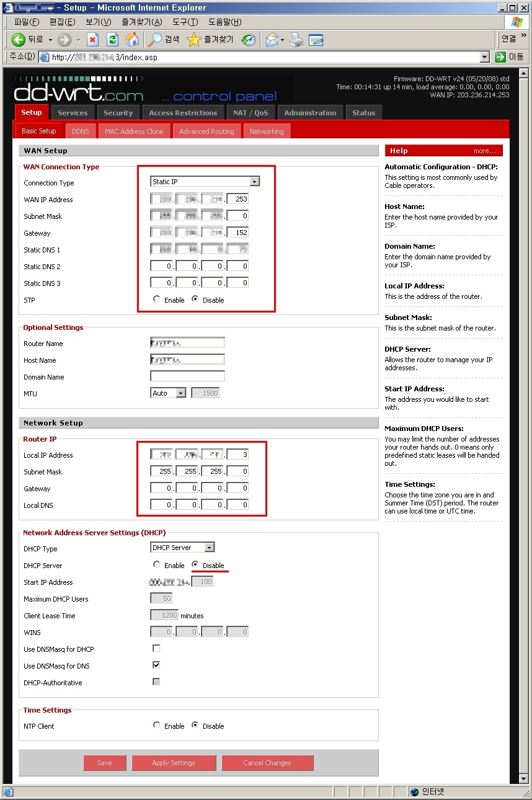
Task: Open the NAT / QoS tab
Action: pos(250,113)
